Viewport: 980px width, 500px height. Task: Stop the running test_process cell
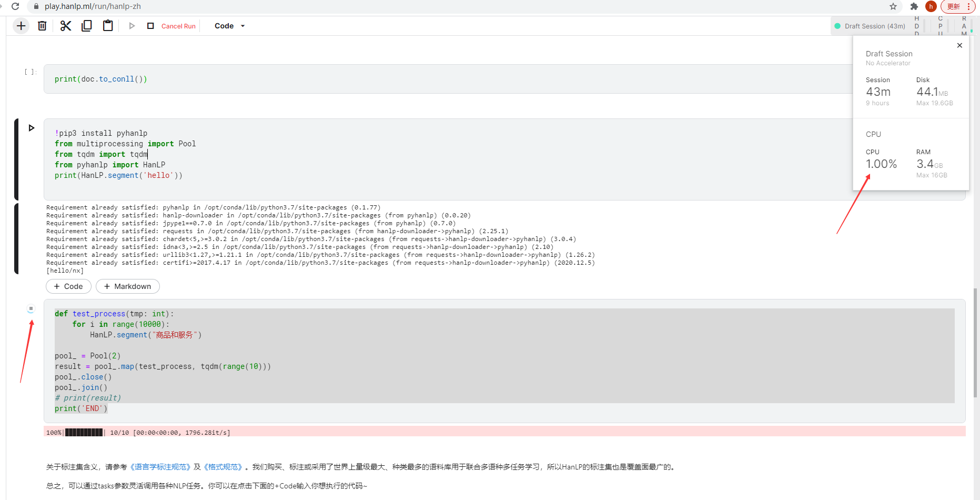pos(31,309)
